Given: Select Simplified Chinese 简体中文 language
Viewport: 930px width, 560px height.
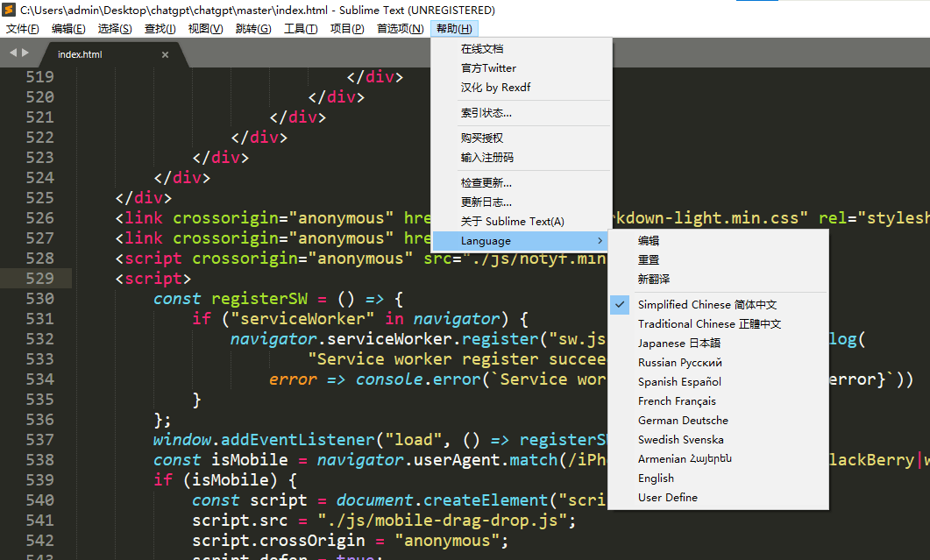Looking at the screenshot, I should [x=718, y=304].
